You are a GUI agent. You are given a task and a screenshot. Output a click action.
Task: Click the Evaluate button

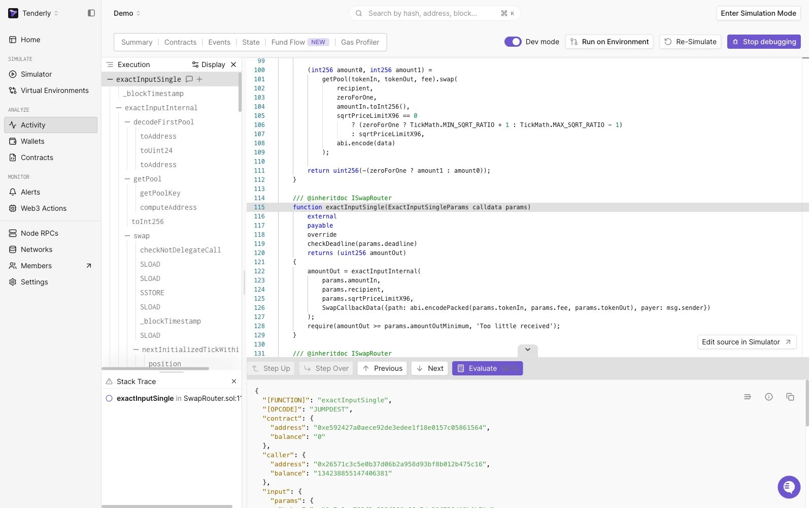pos(487,368)
